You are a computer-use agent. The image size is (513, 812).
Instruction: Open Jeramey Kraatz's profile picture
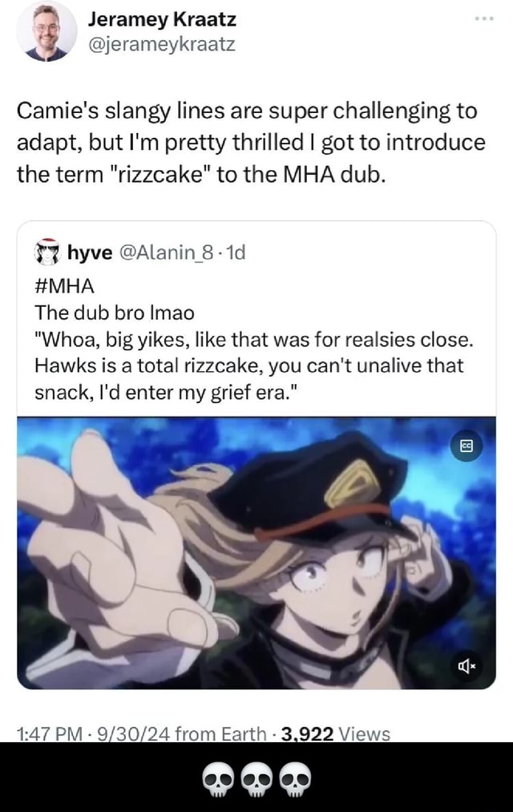[46, 31]
